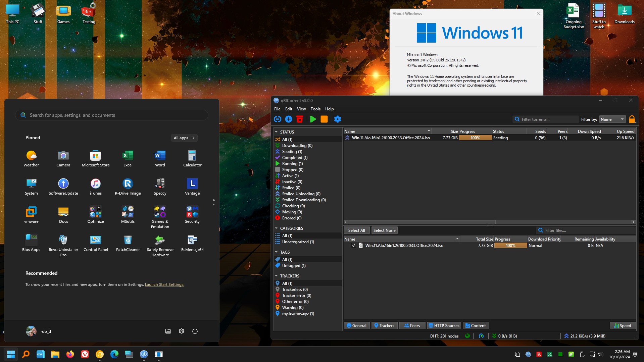
Task: Launch Revo Uninstaller Pro
Action: pos(63,245)
